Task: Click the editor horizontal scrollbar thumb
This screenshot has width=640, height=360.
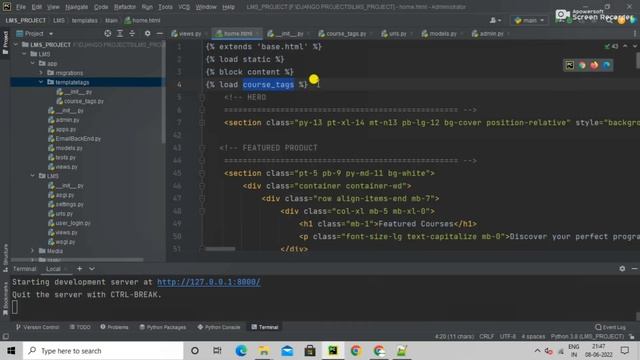Action: (x=220, y=249)
